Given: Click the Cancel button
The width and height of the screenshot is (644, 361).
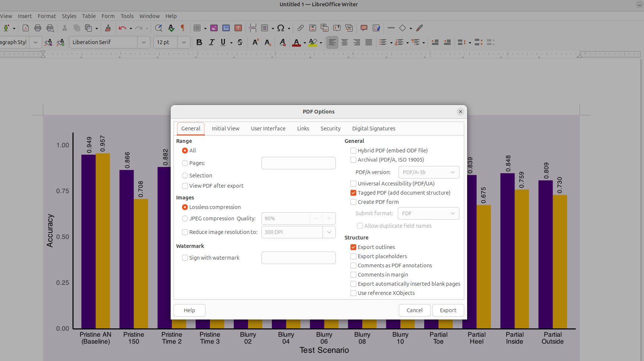Looking at the screenshot, I should tap(415, 310).
